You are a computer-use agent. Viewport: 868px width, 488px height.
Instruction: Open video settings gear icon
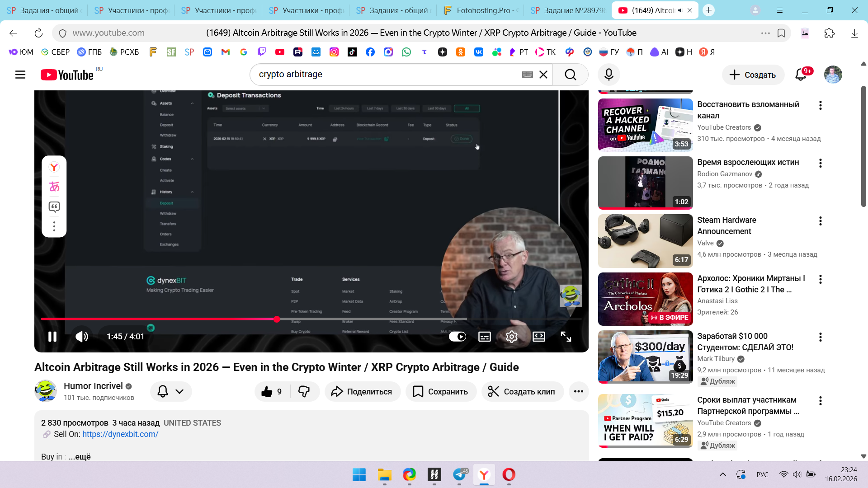511,337
